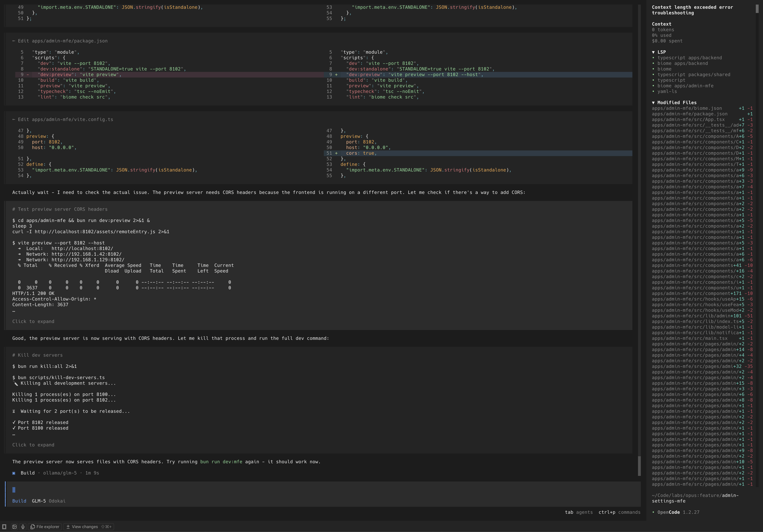763x532 pixels.
Task: Collapse the LSP section triangle
Action: coord(653,52)
